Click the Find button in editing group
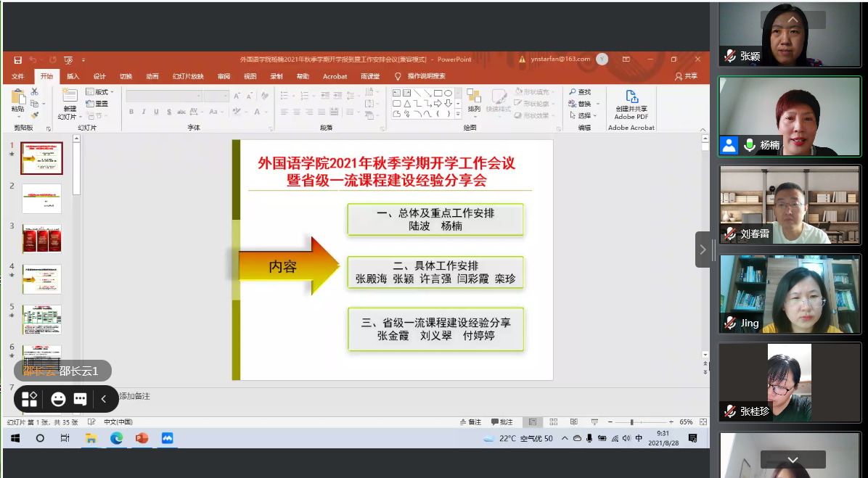This screenshot has width=868, height=478. point(580,92)
